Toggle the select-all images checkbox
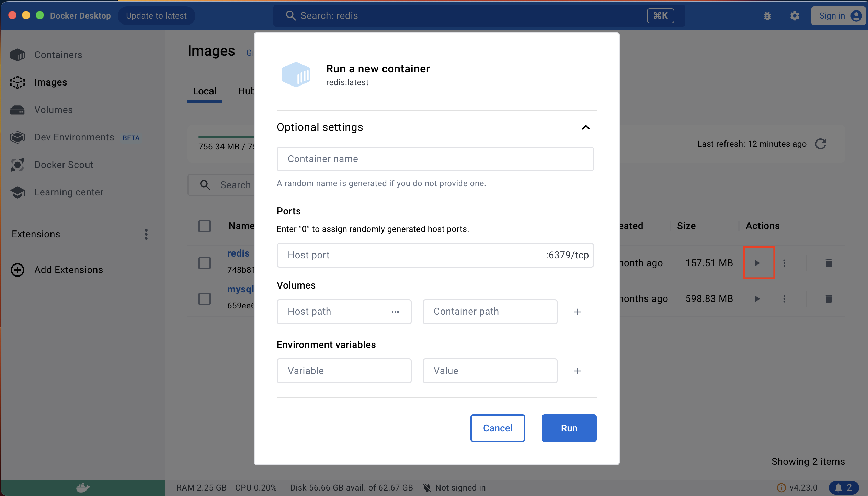 [x=205, y=226]
